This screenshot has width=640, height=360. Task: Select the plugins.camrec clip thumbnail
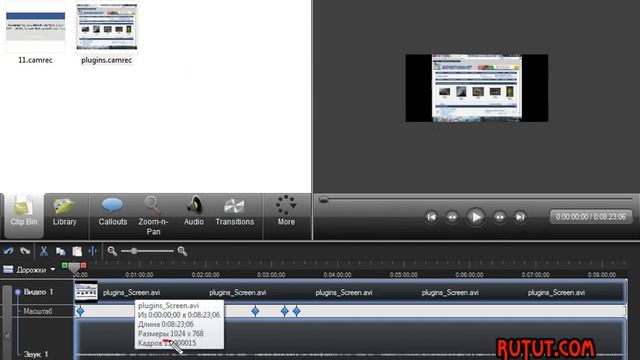pyautogui.click(x=107, y=27)
